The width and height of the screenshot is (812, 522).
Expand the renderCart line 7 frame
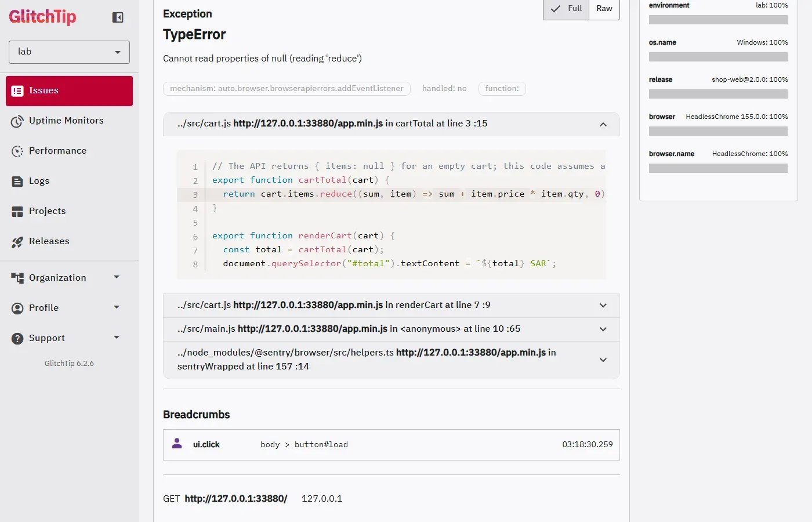coord(391,305)
